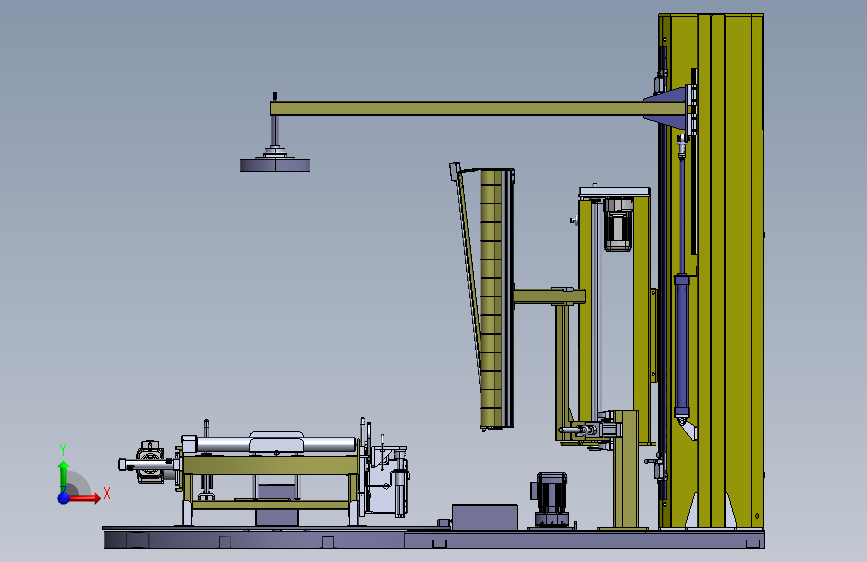Screen dimensions: 867x562
Task: Select the white horizontal roller on left table
Action: (276, 444)
